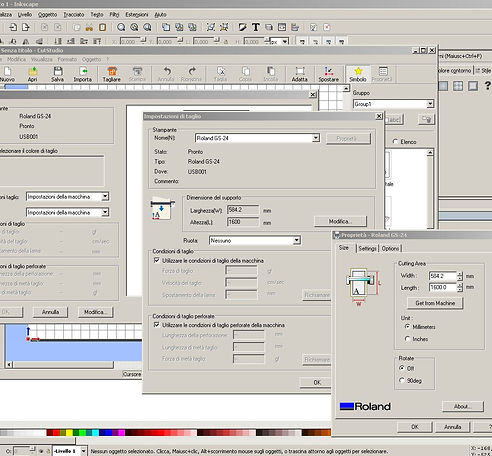Click the Annulla undo arrow icon
Viewport: 492px width, 456px height.
[x=166, y=71]
